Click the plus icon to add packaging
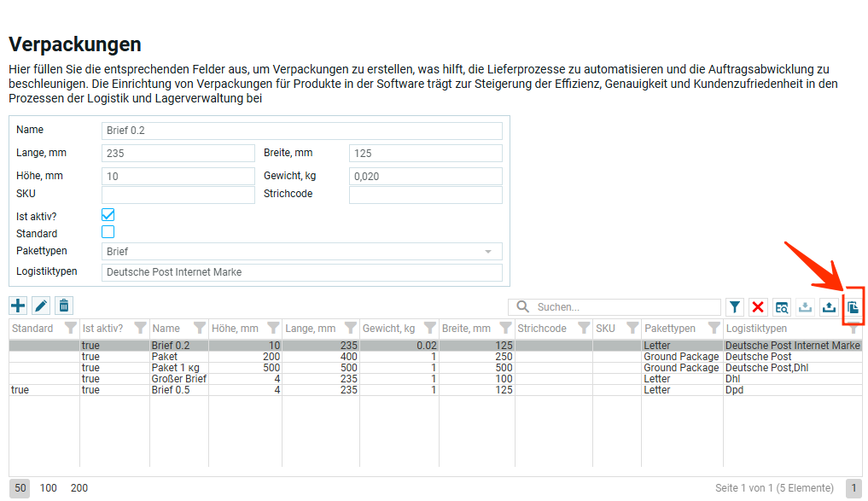Screen dimensions: 868x501 18,306
